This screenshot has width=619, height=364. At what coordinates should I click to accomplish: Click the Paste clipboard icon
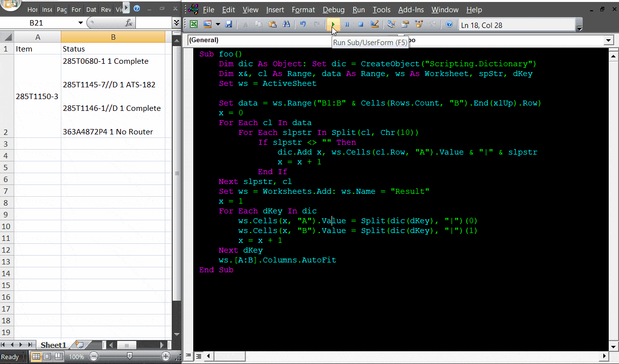273,24
